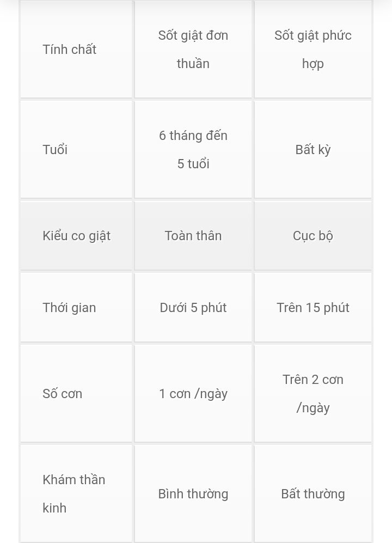Click the 'Tuổi' row label
392x543 pixels.
(76, 149)
